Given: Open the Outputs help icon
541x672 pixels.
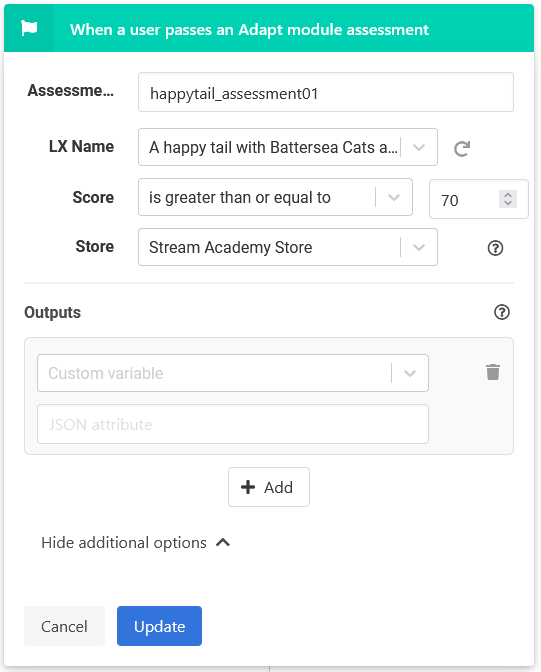Looking at the screenshot, I should pyautogui.click(x=502, y=312).
